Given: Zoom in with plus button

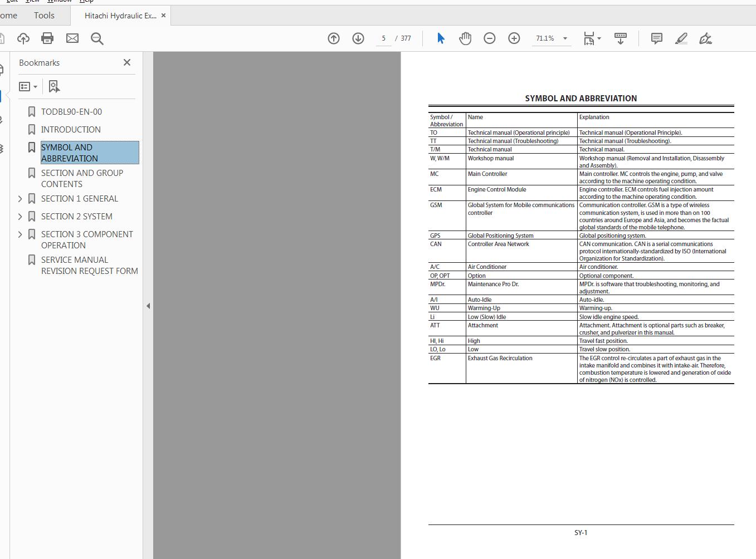Looking at the screenshot, I should pyautogui.click(x=514, y=38).
